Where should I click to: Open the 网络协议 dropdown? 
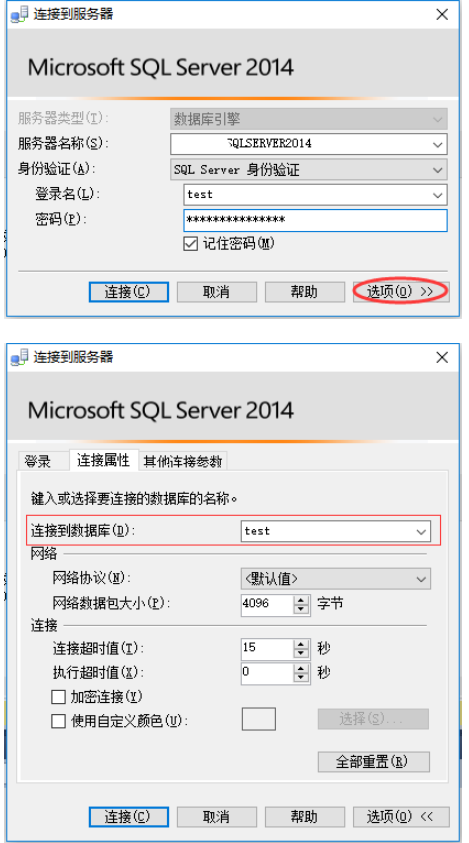pos(420,578)
